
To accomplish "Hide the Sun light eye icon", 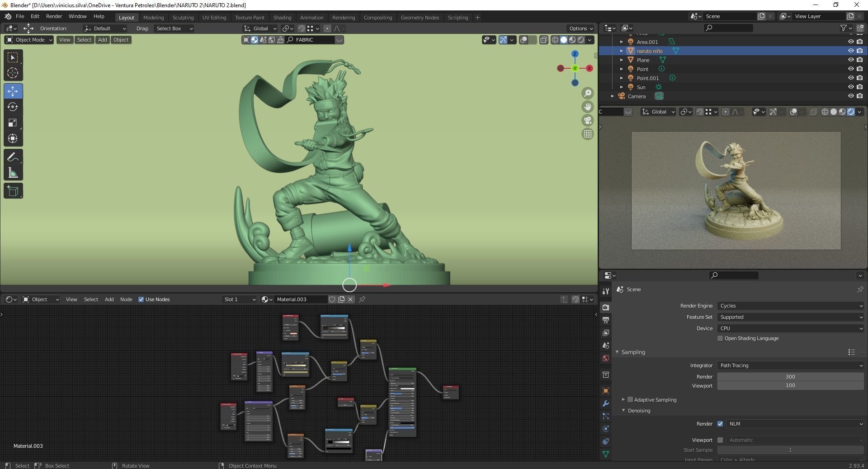I will pos(851,87).
